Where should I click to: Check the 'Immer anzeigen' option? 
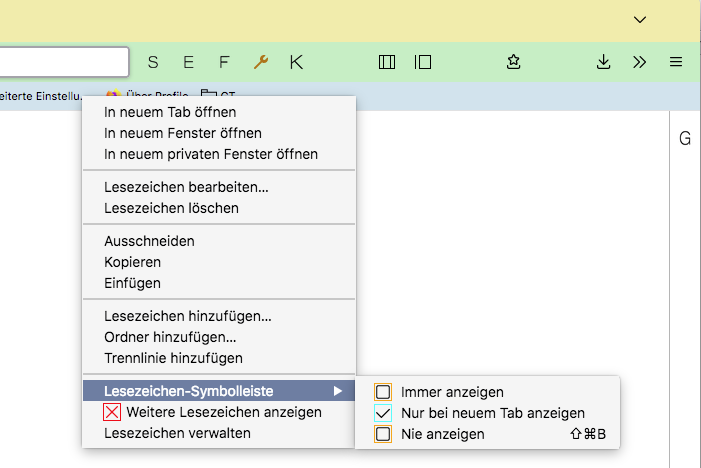pos(383,392)
